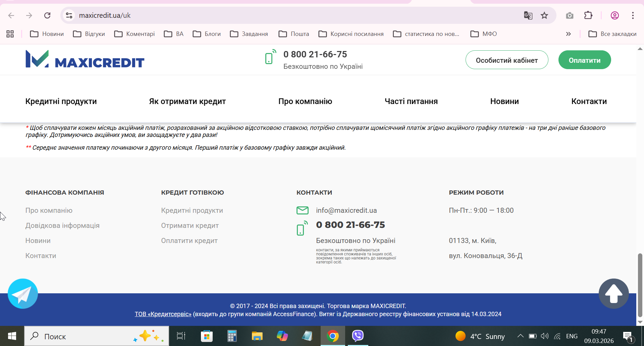The width and height of the screenshot is (644, 346).
Task: Select Часті питання in the navigation
Action: (411, 101)
